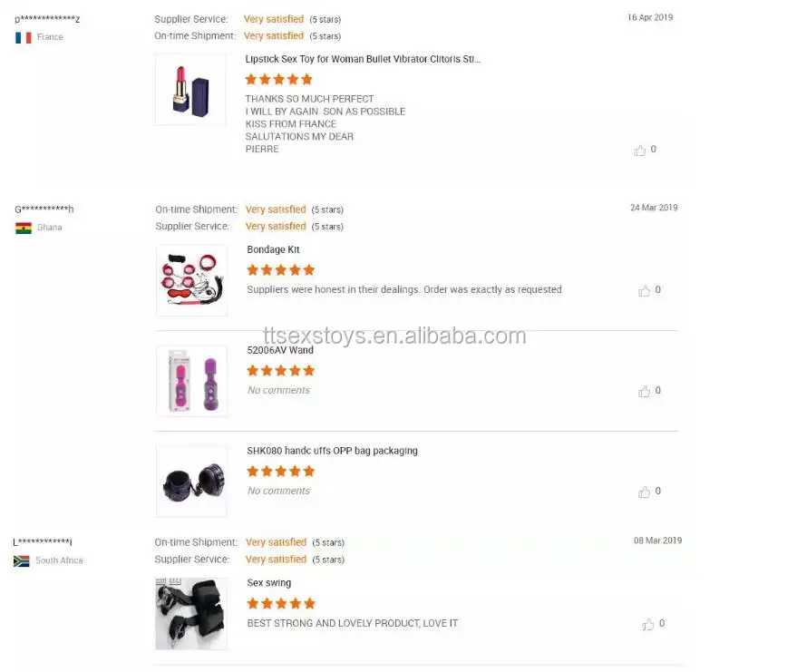
Task: Open the "52006AV Wand" product title link
Action: pos(280,350)
